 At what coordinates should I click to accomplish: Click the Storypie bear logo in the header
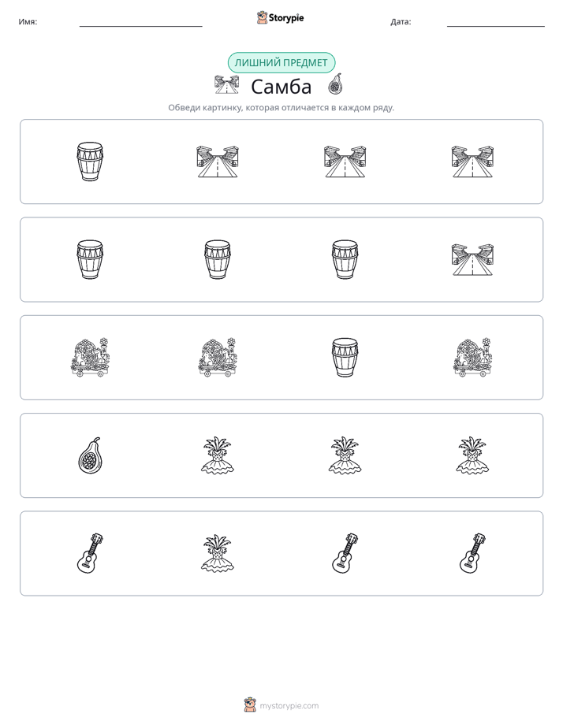262,17
